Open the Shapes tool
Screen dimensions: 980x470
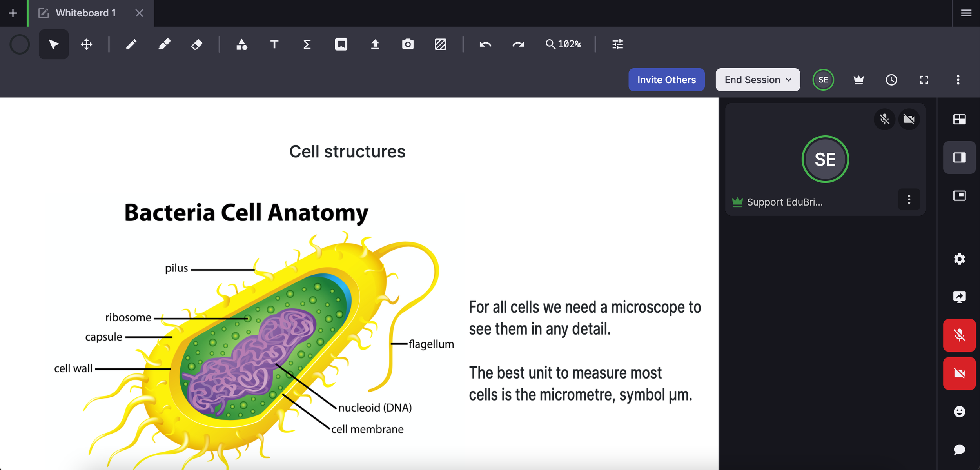(241, 44)
